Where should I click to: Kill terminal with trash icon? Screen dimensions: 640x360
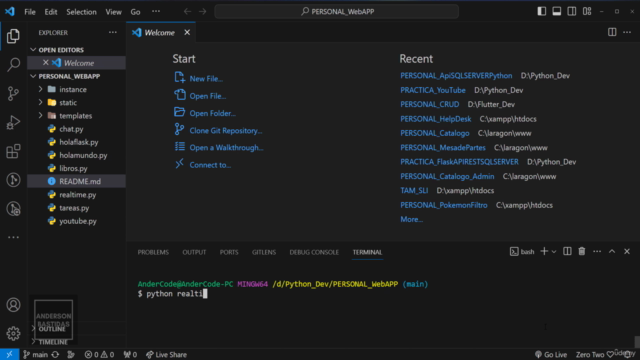point(582,251)
